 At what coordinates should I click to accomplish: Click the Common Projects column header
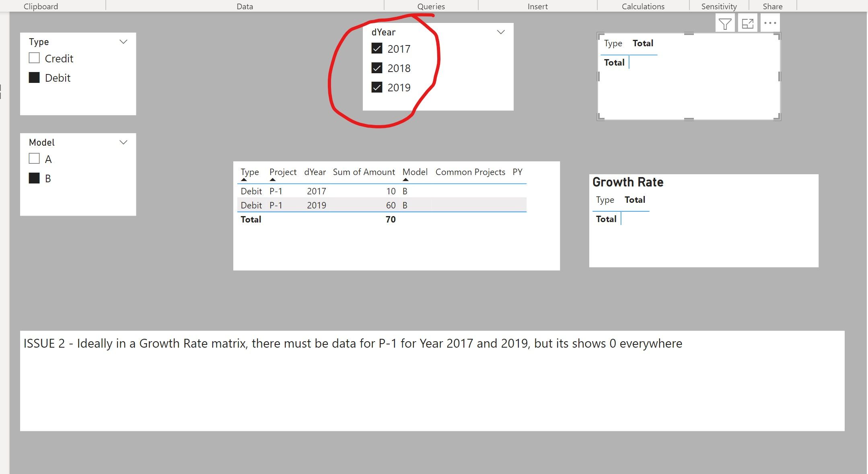(x=470, y=172)
